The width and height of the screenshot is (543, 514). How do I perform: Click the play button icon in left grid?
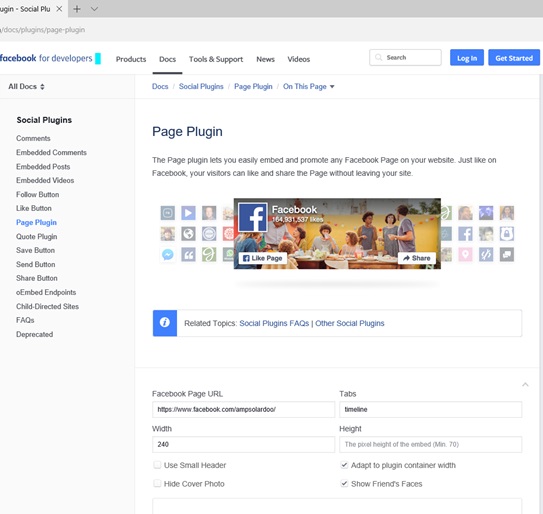[188, 213]
